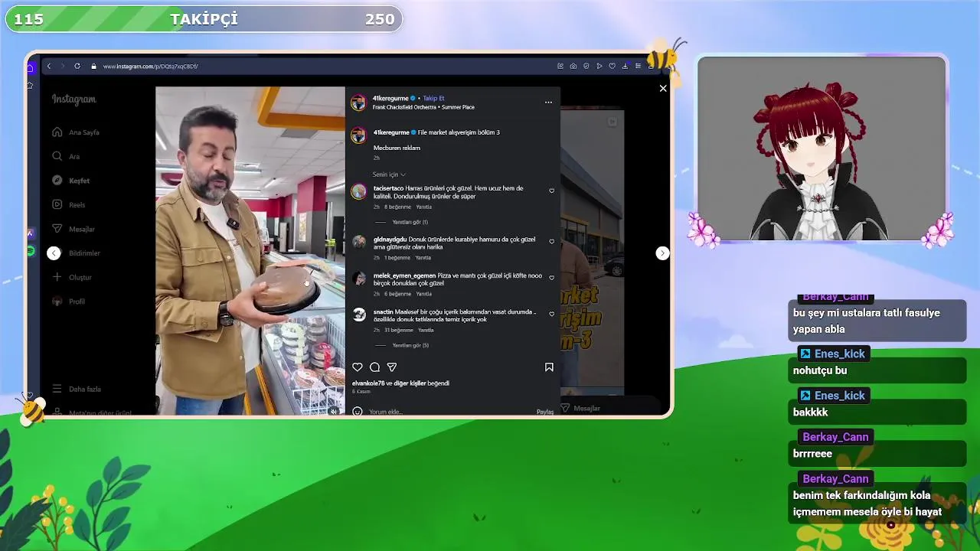Screen dimensions: 980x551
Task: Open Daha fazla menu in sidebar
Action: (x=77, y=389)
